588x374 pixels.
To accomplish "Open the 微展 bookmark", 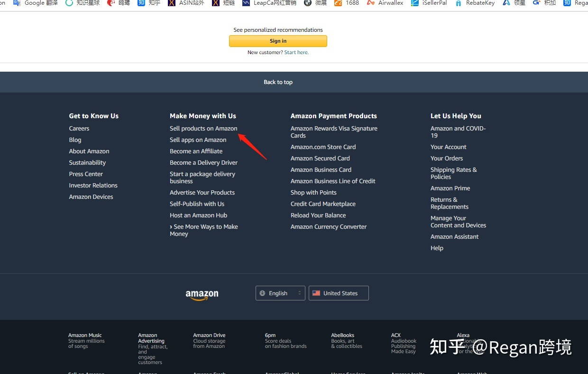I will [x=315, y=3].
